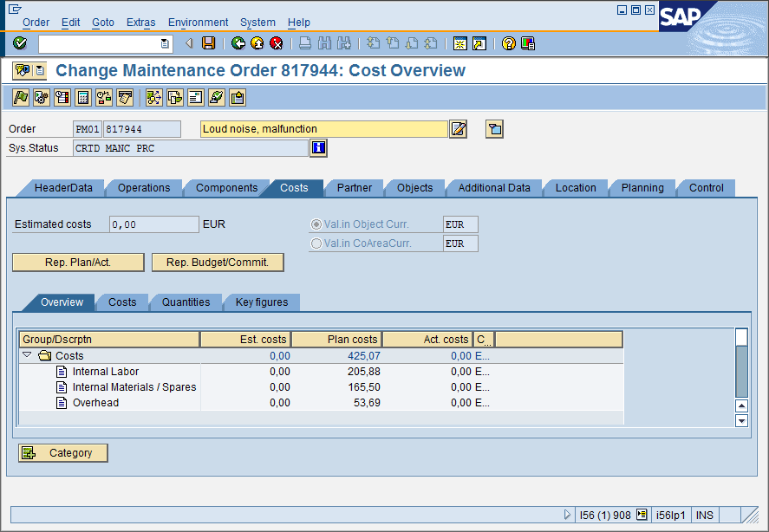Click the cost table scroll down arrow
This screenshot has width=769, height=532.
741,421
